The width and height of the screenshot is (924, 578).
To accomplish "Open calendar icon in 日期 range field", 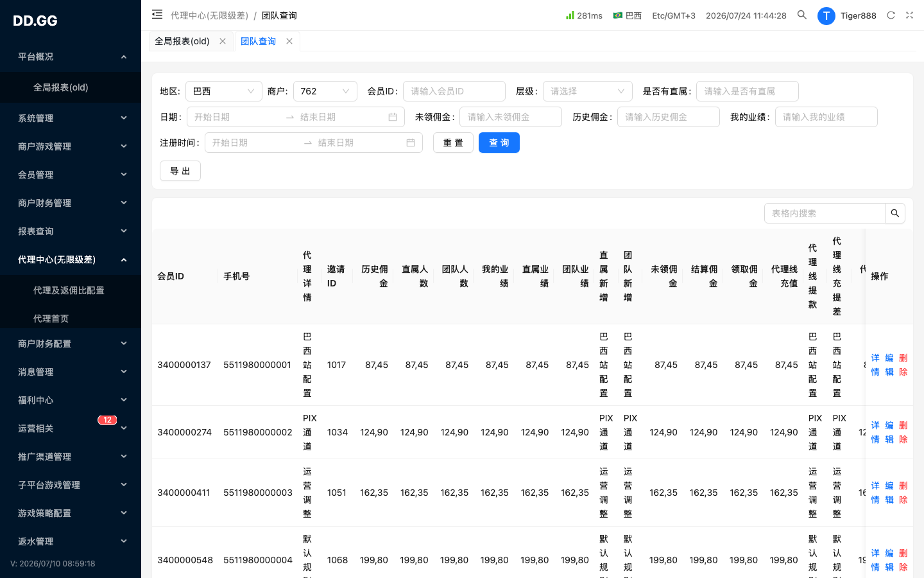I will pos(393,117).
